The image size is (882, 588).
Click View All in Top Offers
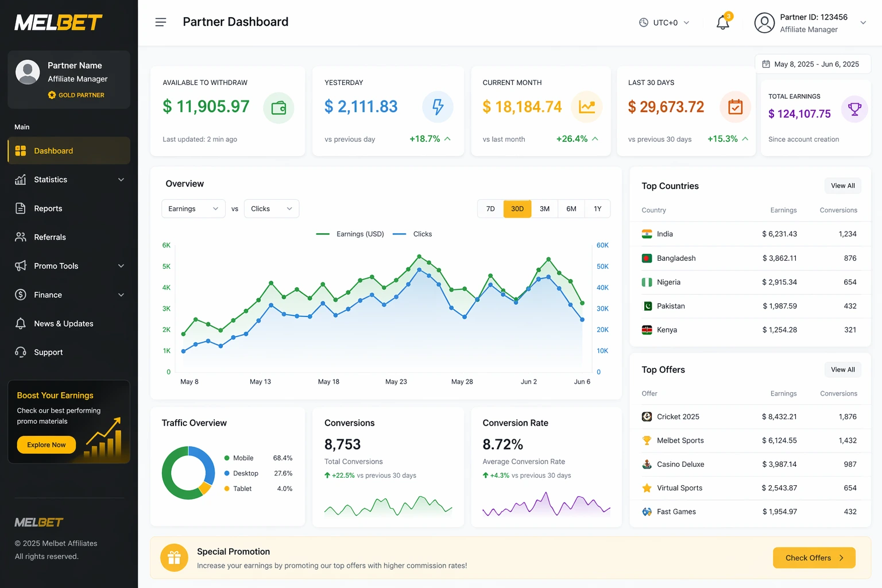pos(842,370)
